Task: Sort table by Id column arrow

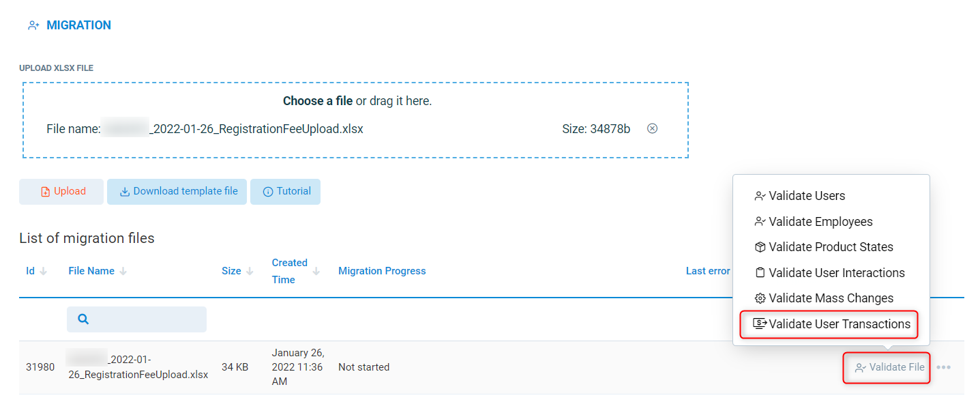Action: coord(44,271)
